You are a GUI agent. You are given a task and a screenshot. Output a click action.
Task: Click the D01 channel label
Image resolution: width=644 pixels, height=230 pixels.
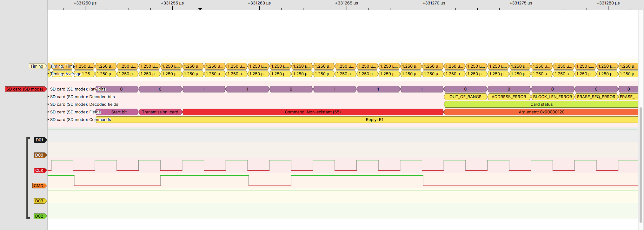point(40,140)
